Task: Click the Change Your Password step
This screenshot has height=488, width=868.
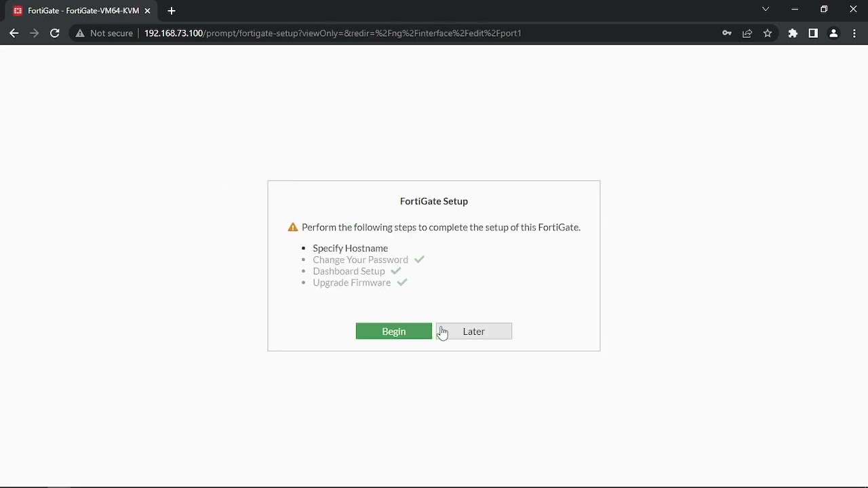Action: point(360,260)
